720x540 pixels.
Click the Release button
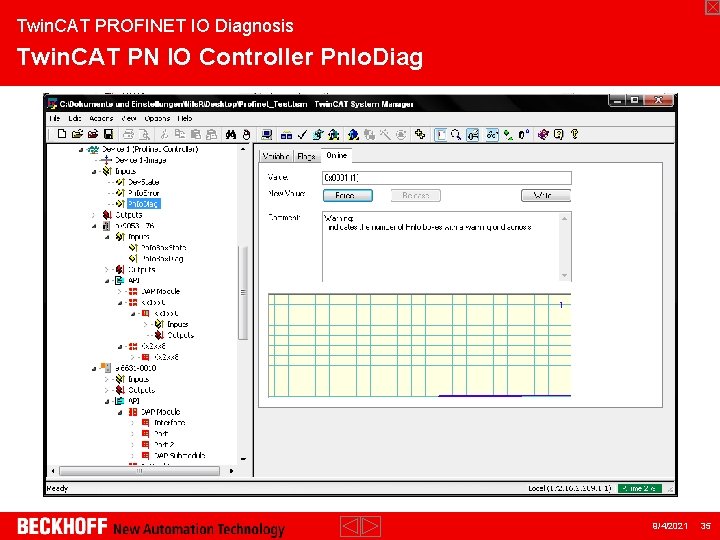pyautogui.click(x=416, y=196)
